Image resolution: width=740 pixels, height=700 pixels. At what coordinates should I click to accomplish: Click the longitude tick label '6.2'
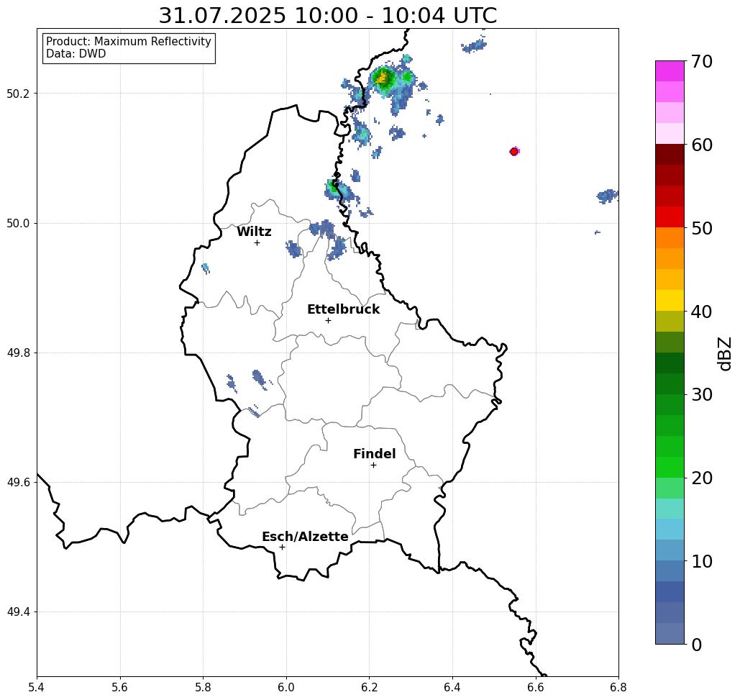point(370,687)
